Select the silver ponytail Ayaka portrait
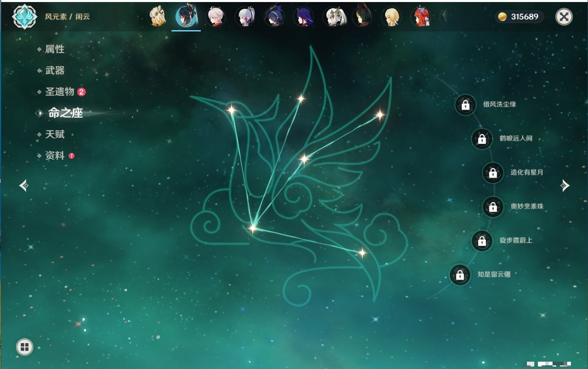This screenshot has width=588, height=369. [x=245, y=17]
